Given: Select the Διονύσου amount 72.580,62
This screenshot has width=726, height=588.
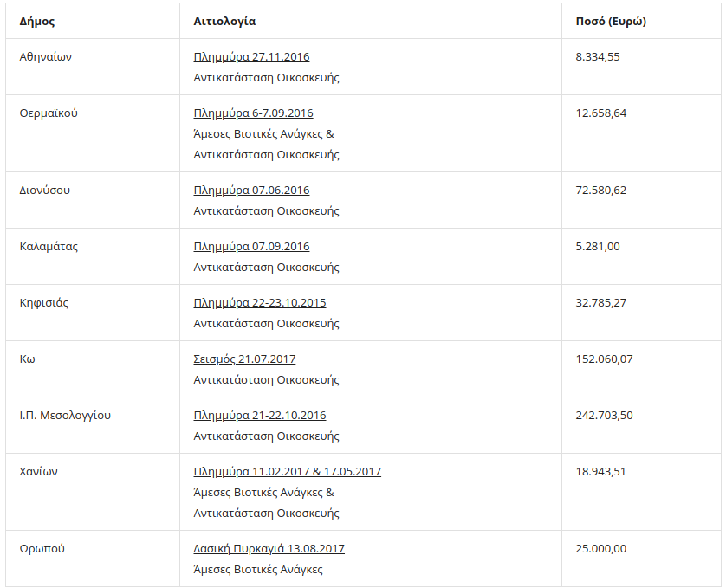Looking at the screenshot, I should pos(600,191).
